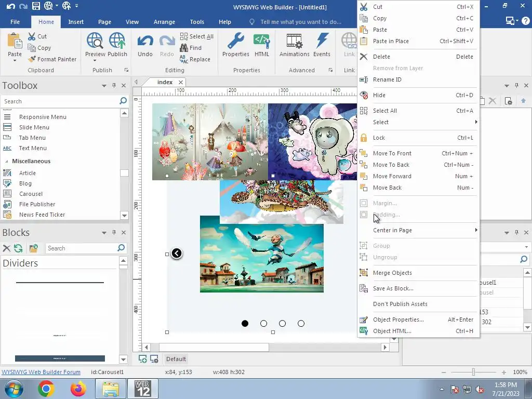Select the first carousel pagination dot
Image resolution: width=532 pixels, height=399 pixels.
[245, 323]
